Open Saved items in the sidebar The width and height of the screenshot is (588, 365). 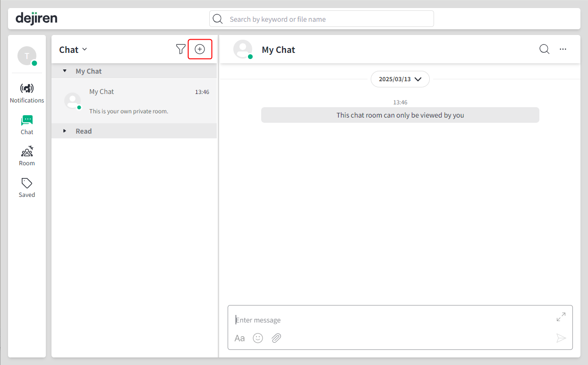pos(27,188)
